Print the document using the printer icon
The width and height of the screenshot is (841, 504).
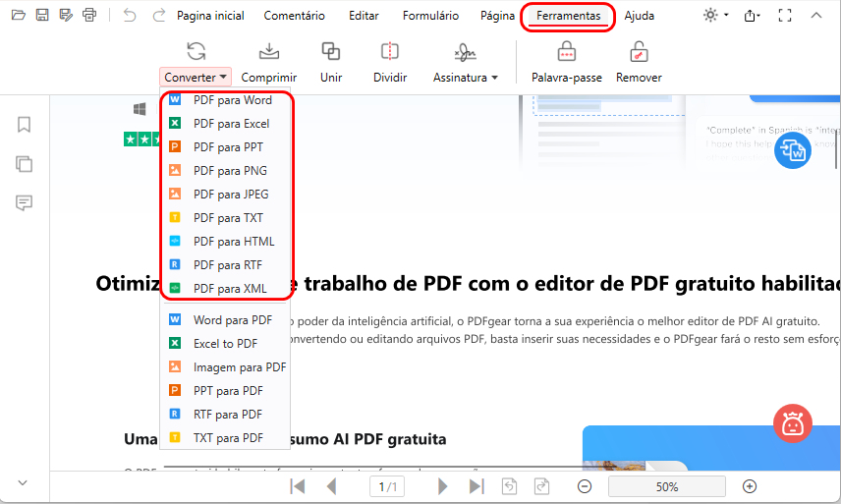point(89,15)
